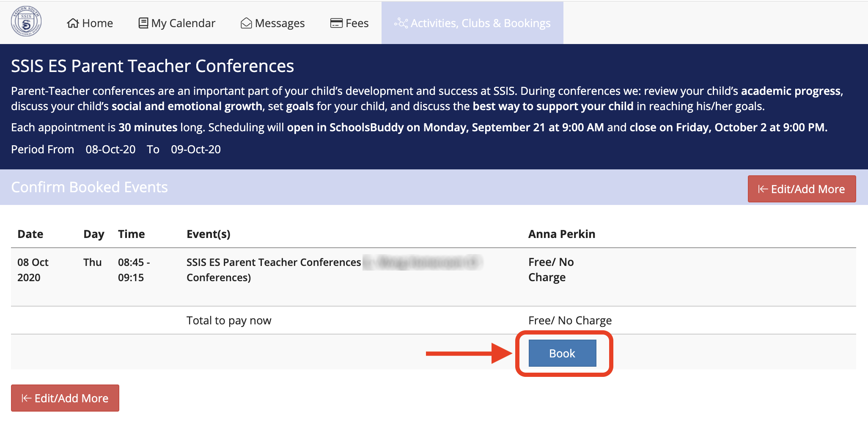Image resolution: width=868 pixels, height=437 pixels.
Task: Open the Messages menu label
Action: click(x=280, y=23)
